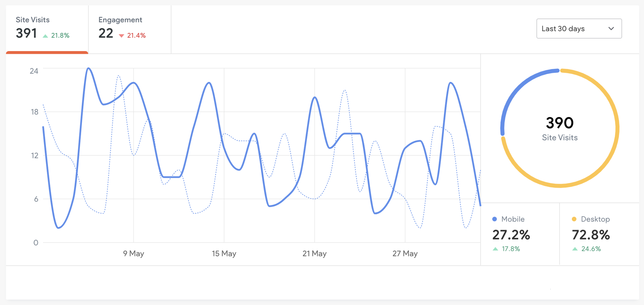Click the red down arrow beside 21.4%
This screenshot has height=305, width=644.
(121, 36)
